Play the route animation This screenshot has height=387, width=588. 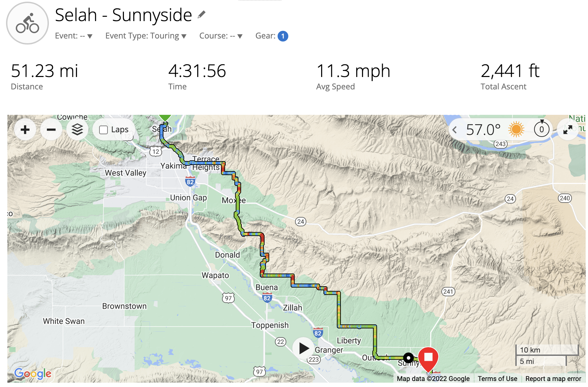304,348
